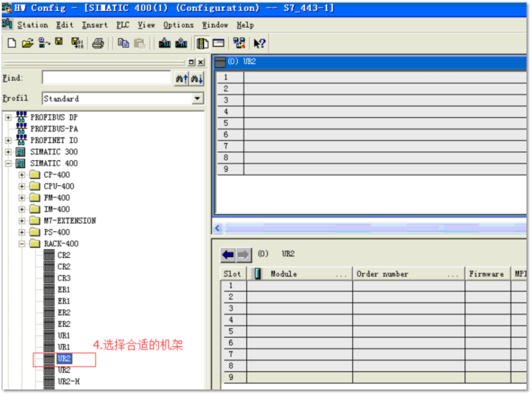Screen dimensions: 532x395
Task: Click the Find text input field
Action: (x=106, y=78)
